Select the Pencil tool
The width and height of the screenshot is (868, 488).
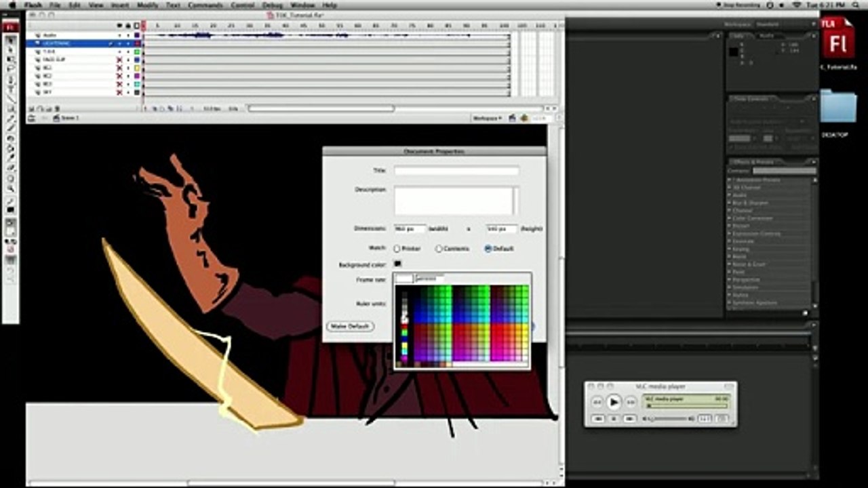pos(11,118)
